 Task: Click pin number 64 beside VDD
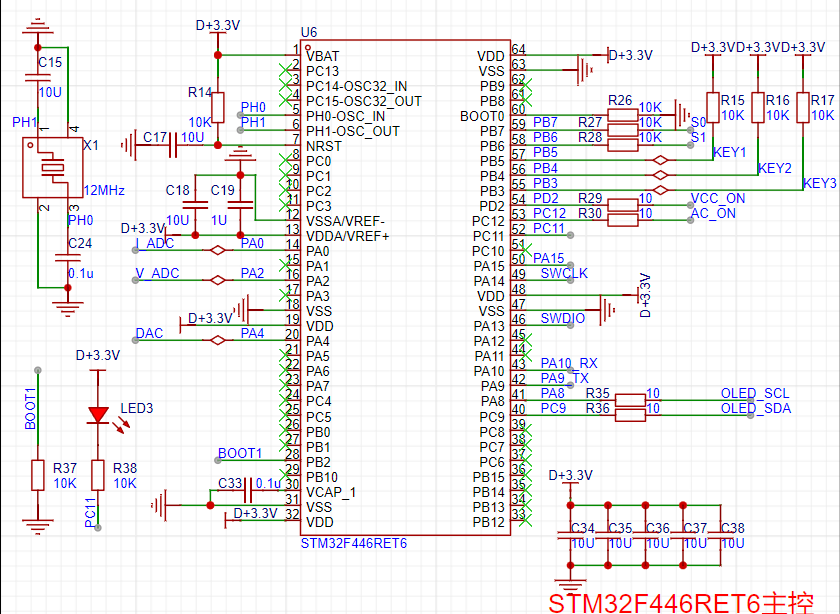pyautogui.click(x=519, y=49)
